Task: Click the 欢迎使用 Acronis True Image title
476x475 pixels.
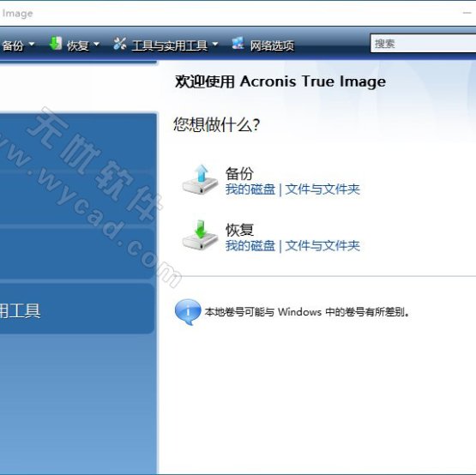Action: 280,81
